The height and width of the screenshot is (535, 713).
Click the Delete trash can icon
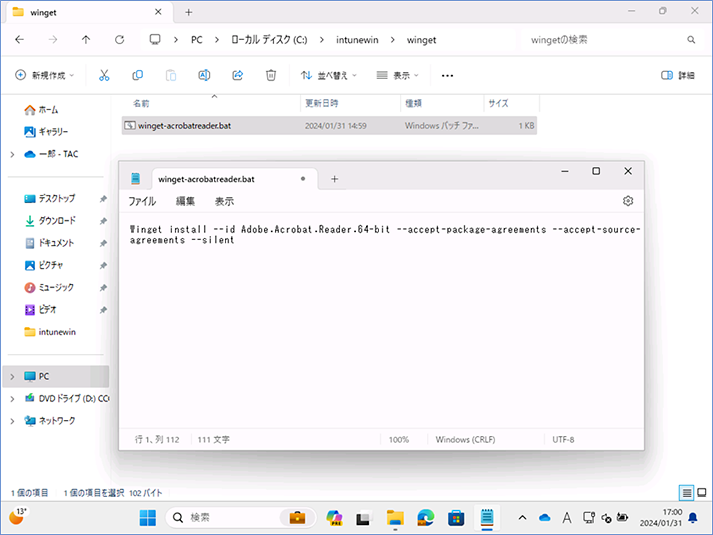click(271, 75)
